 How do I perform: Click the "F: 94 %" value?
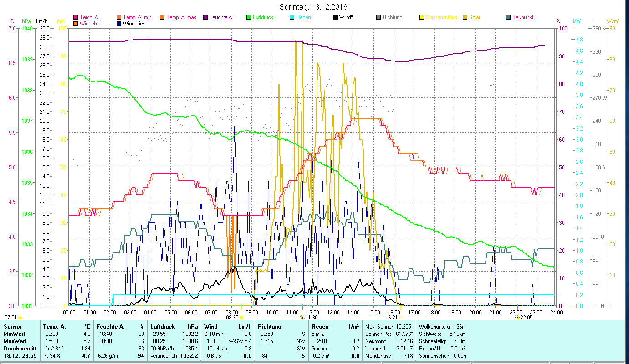pyautogui.click(x=51, y=356)
